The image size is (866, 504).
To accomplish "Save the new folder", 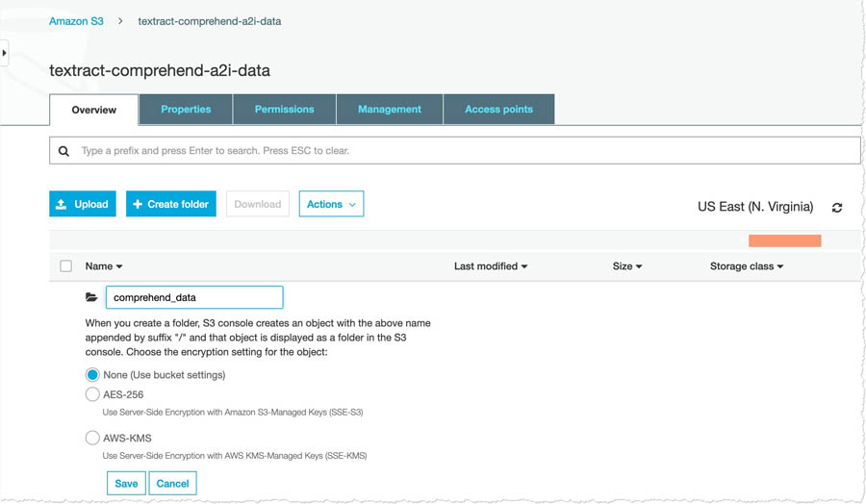I will [x=126, y=483].
